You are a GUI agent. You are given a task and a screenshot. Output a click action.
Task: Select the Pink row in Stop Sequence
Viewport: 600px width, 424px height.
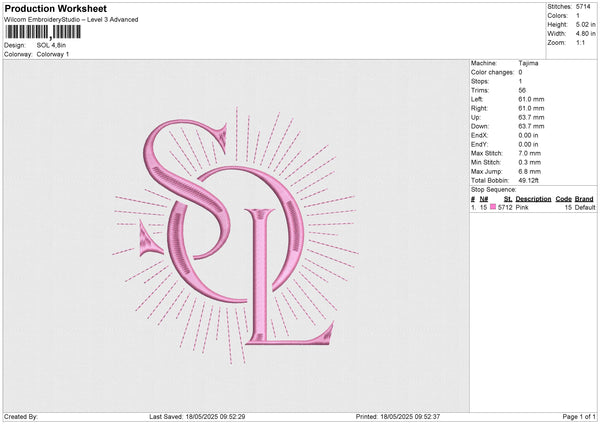[x=530, y=207]
